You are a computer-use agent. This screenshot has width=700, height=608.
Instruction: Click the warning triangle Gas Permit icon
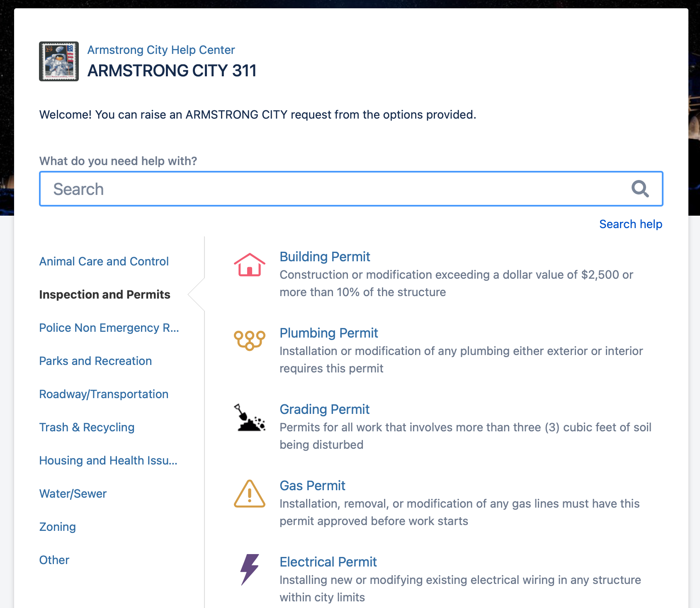[x=249, y=494]
